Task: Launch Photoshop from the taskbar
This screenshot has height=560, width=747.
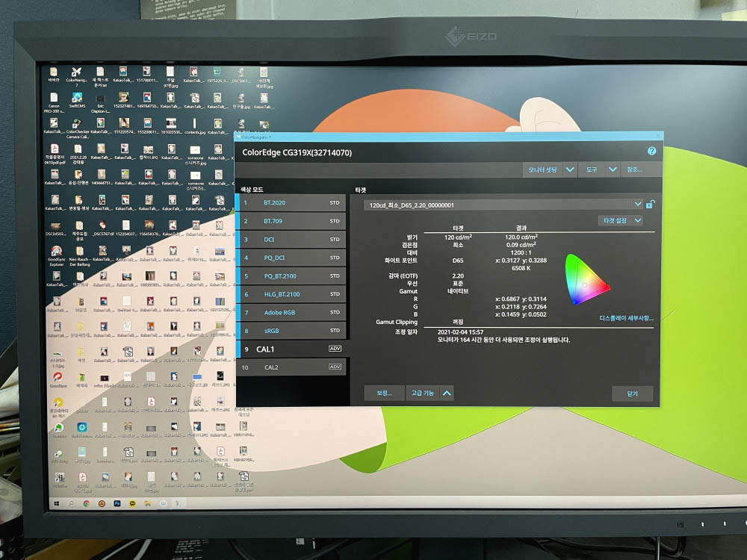Action: tap(117, 503)
